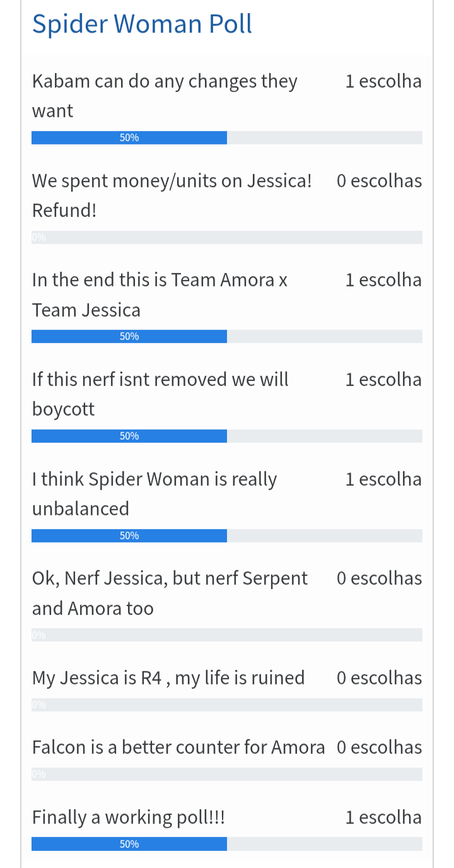Open the Spider Woman Poll title
454x868 pixels.
click(142, 24)
